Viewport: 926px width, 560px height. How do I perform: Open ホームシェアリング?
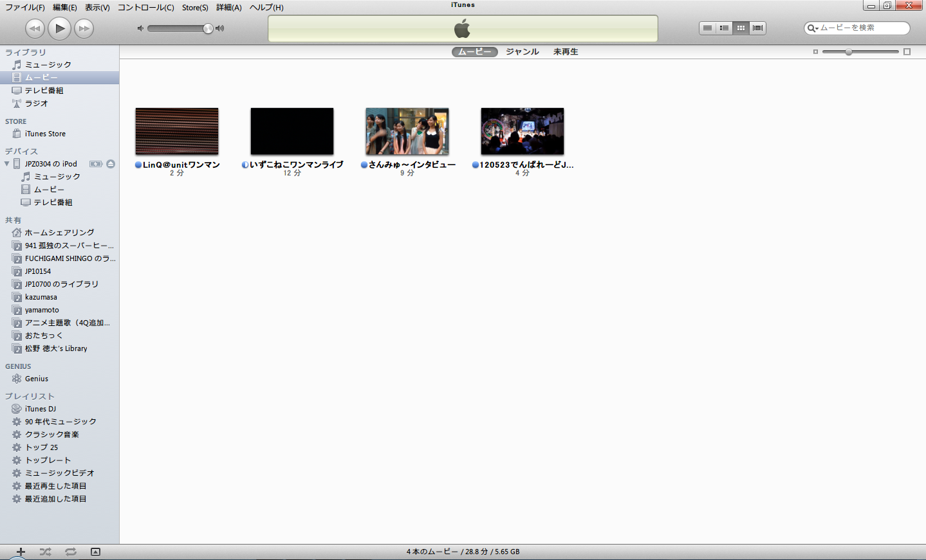click(x=59, y=233)
